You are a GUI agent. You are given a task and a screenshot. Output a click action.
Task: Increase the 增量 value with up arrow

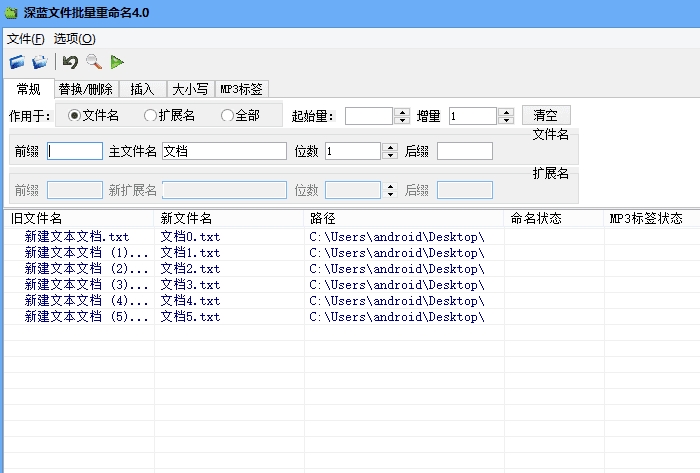click(507, 112)
